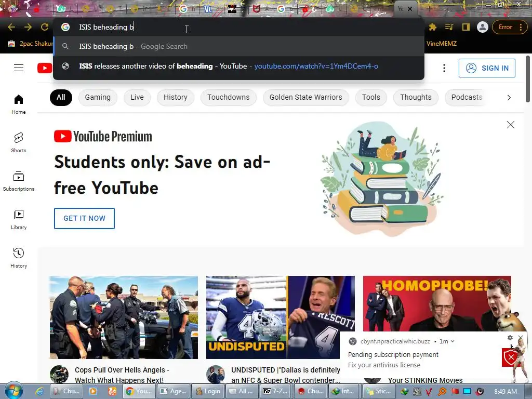Open the HOMOPHOBE video thumbnail
This screenshot has width=532, height=399.
(437, 303)
